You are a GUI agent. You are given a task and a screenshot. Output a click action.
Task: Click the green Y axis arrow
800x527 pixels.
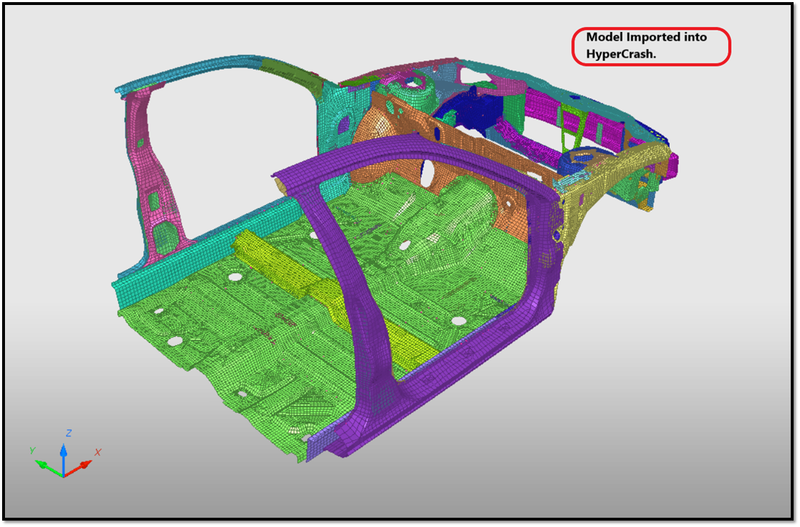pyautogui.click(x=49, y=468)
